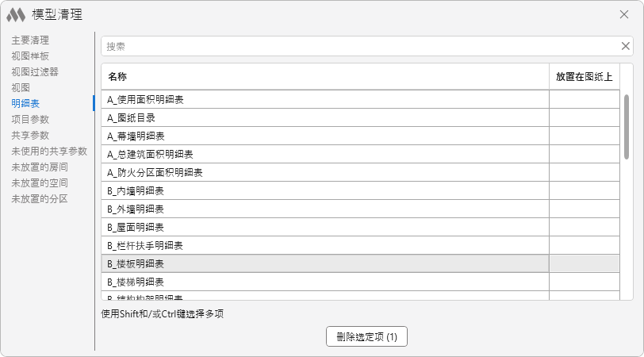Screen dimensions: 644x357
Task: Switch to 视图样板 category
Action: coord(30,56)
